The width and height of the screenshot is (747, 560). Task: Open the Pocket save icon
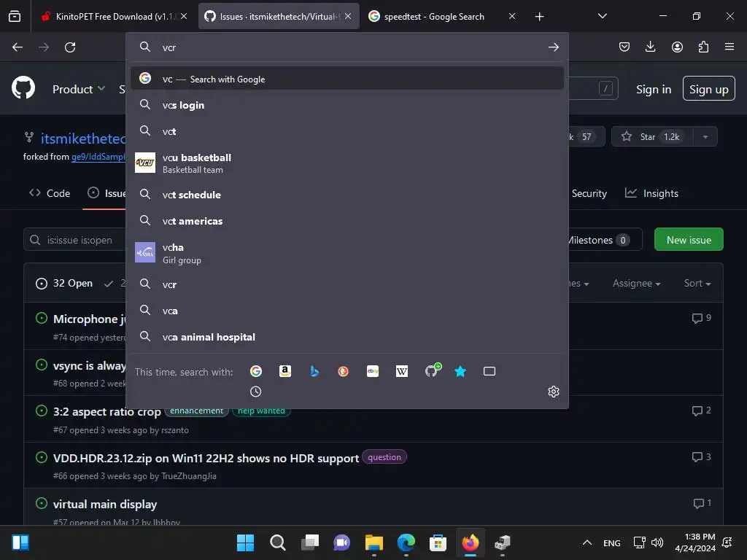point(624,47)
